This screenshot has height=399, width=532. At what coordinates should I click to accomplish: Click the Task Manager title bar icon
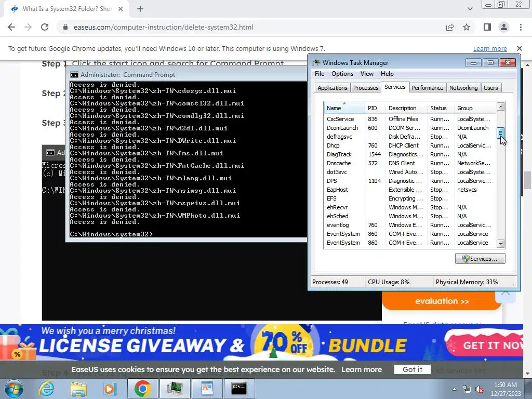tap(316, 62)
